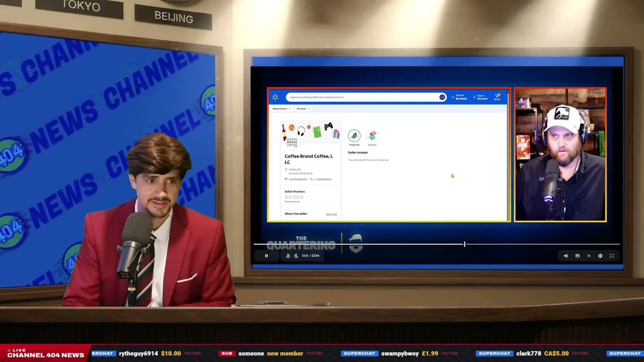Click 'Seller reviews' heading in the main panel
This screenshot has height=362, width=644.
358,152
